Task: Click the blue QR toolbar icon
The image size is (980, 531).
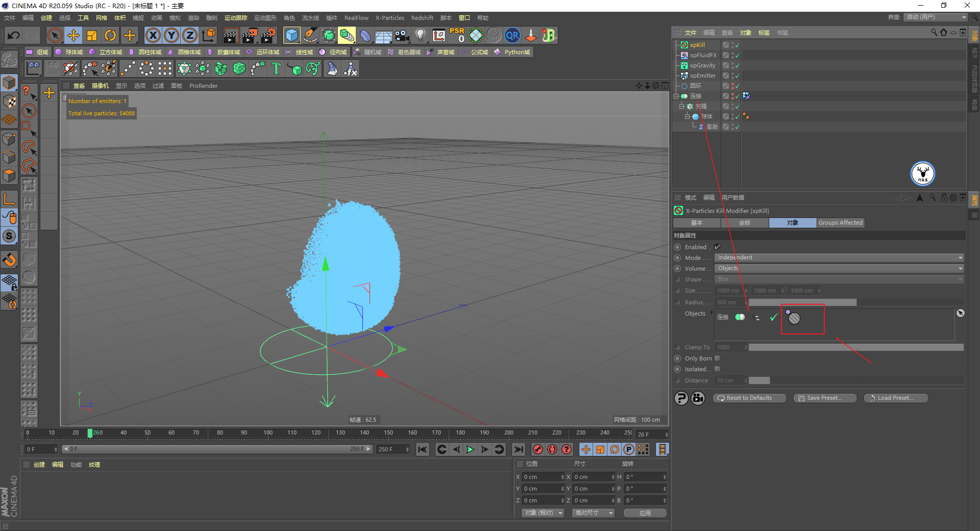Action: coord(512,35)
